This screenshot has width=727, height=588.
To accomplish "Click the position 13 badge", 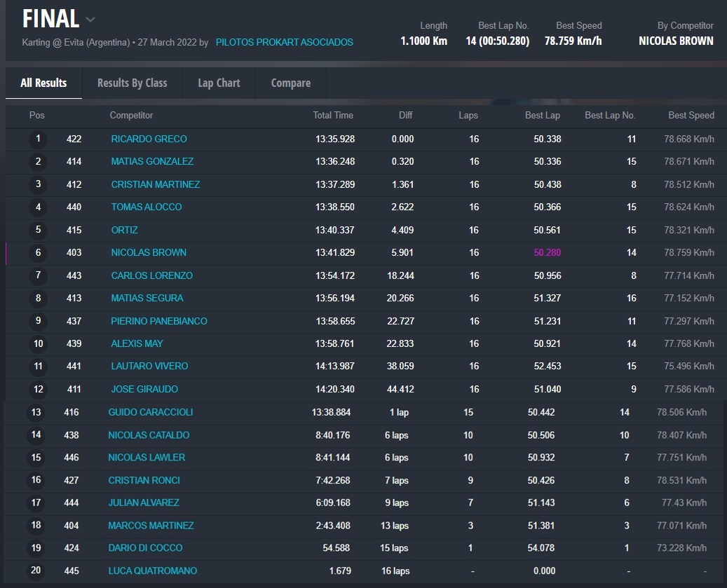I will pyautogui.click(x=36, y=412).
